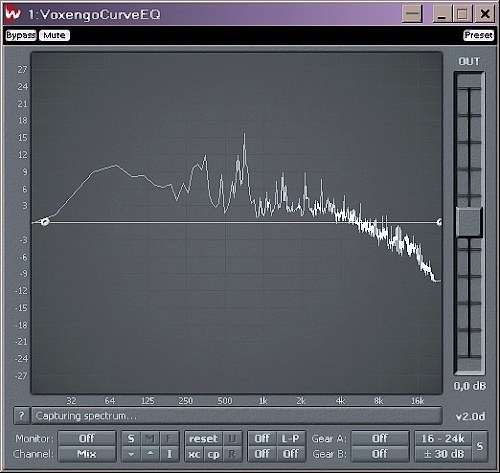Click the 'Capturing spectrum...' status field
Screen dimensions: 500x473
(x=237, y=416)
